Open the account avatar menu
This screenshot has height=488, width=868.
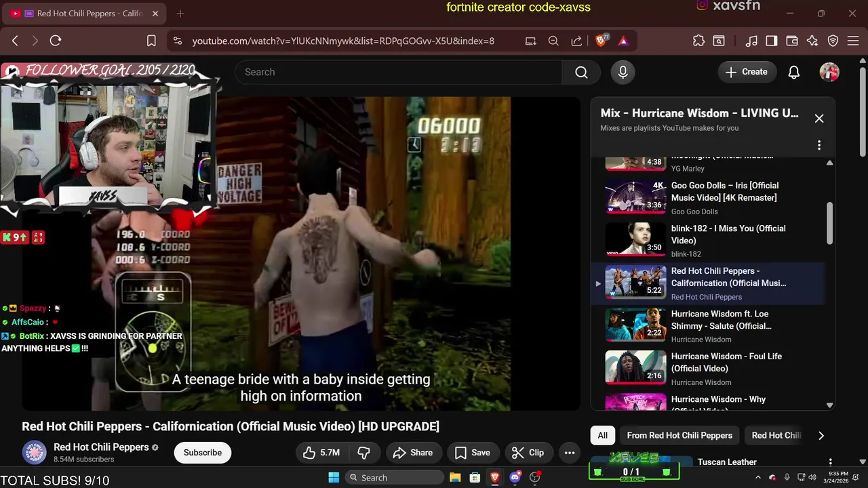click(829, 72)
